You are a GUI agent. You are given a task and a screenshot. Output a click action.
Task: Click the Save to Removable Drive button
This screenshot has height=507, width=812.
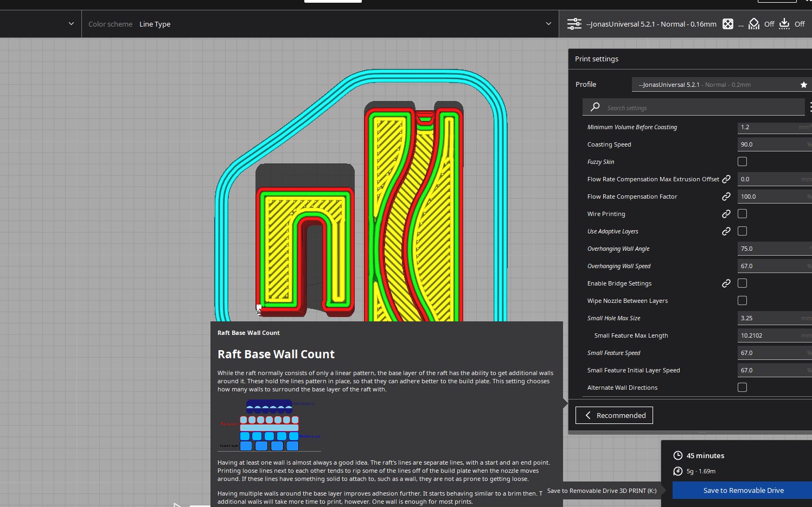click(x=742, y=490)
